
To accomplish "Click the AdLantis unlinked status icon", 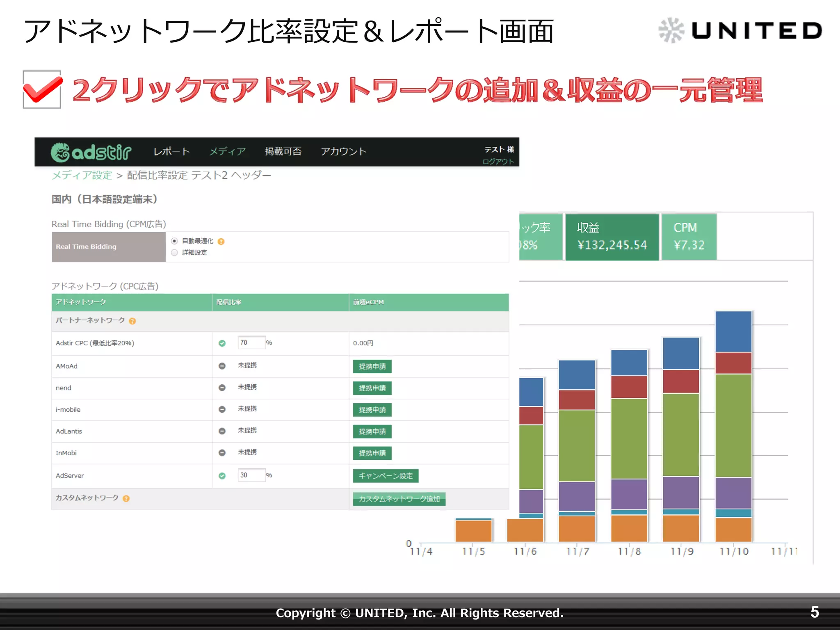I will (222, 431).
